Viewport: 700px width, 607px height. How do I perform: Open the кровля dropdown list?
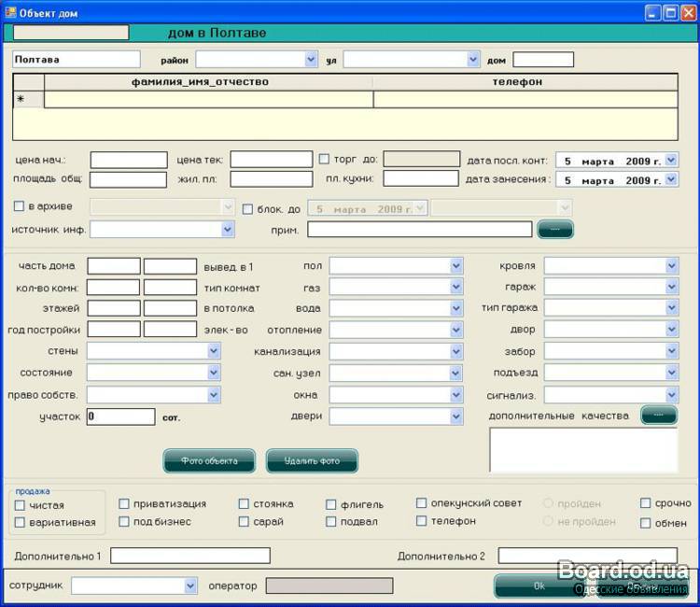[x=671, y=266]
